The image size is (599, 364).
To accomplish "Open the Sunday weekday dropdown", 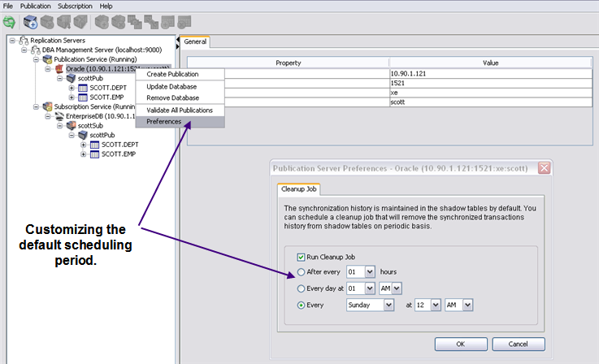I will (388, 305).
